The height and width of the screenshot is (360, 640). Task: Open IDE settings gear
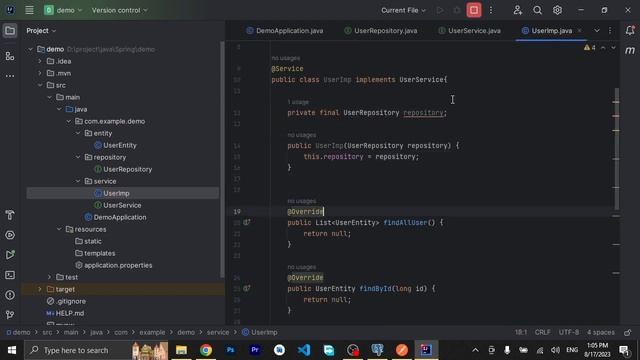[x=557, y=10]
